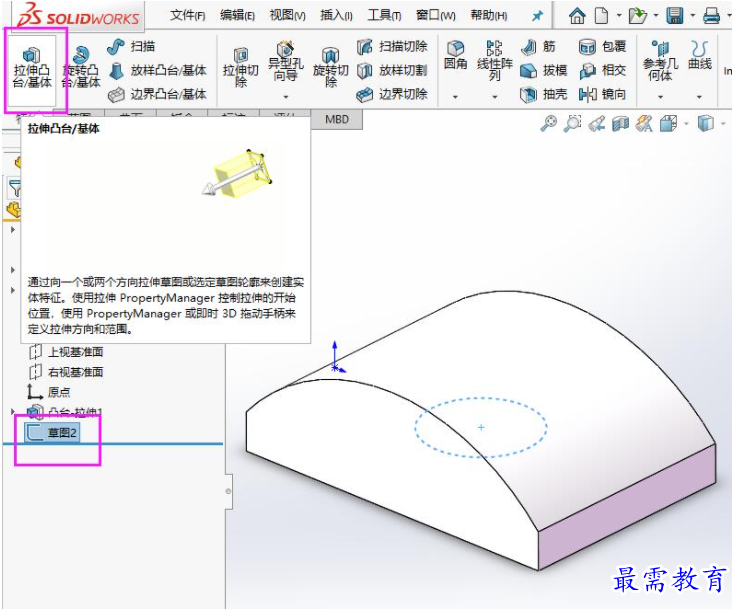Expand the 凸台-拉伸1 feature node
This screenshot has width=735, height=611.
click(13, 411)
